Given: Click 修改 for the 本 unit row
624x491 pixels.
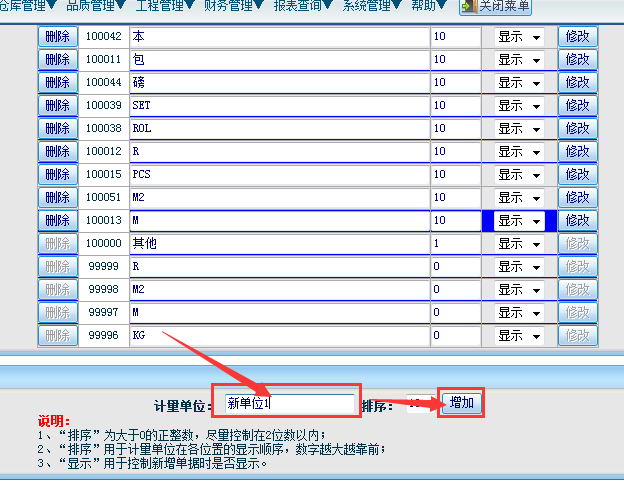Looking at the screenshot, I should coord(577,37).
